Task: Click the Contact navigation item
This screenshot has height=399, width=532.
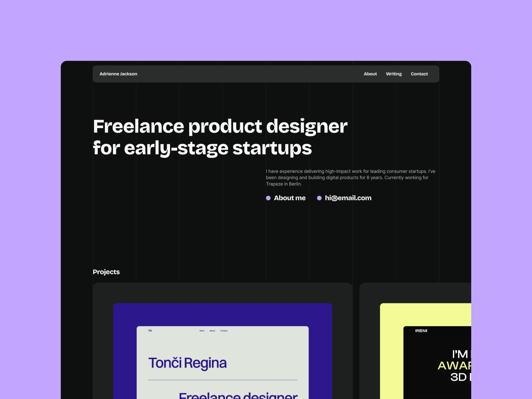Action: [x=419, y=74]
